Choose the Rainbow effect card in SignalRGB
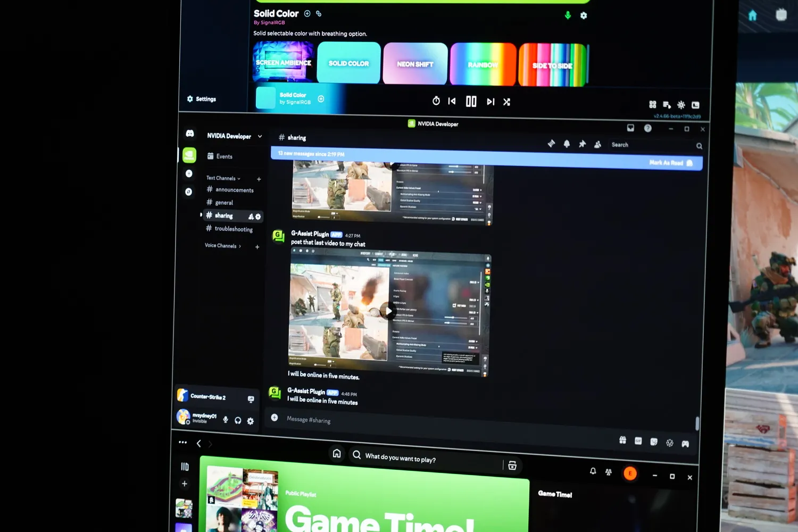This screenshot has height=532, width=798. coord(483,64)
